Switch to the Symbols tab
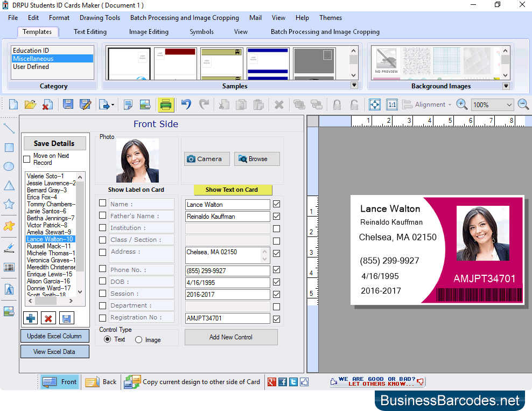The image size is (532, 411). 201,32
